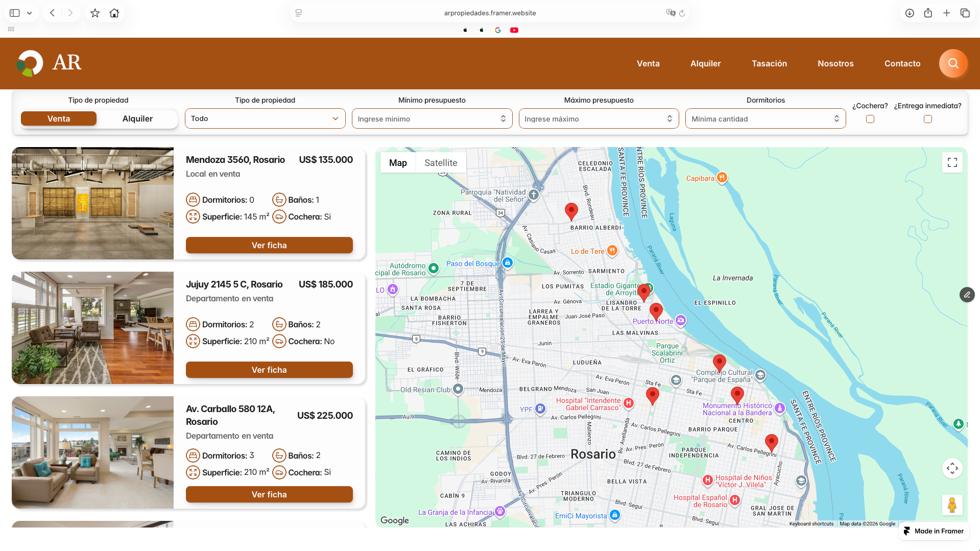The image size is (980, 551).
Task: Click the US$ 185.000 price
Action: point(326,284)
